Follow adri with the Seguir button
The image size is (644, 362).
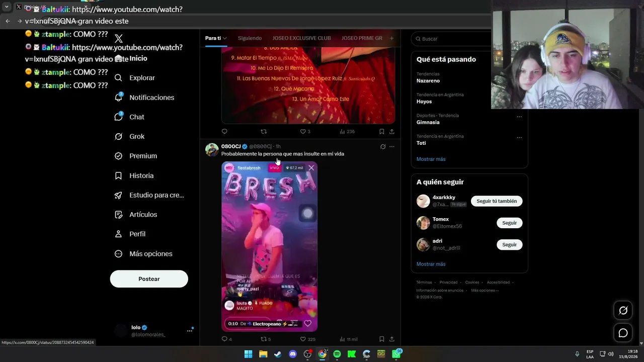[x=509, y=244]
